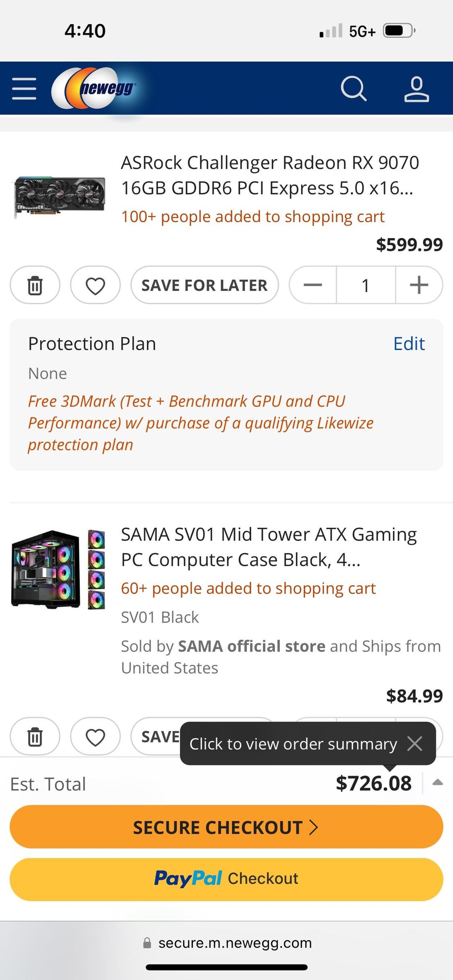
Task: Open the search magnifier icon
Action: (x=353, y=88)
